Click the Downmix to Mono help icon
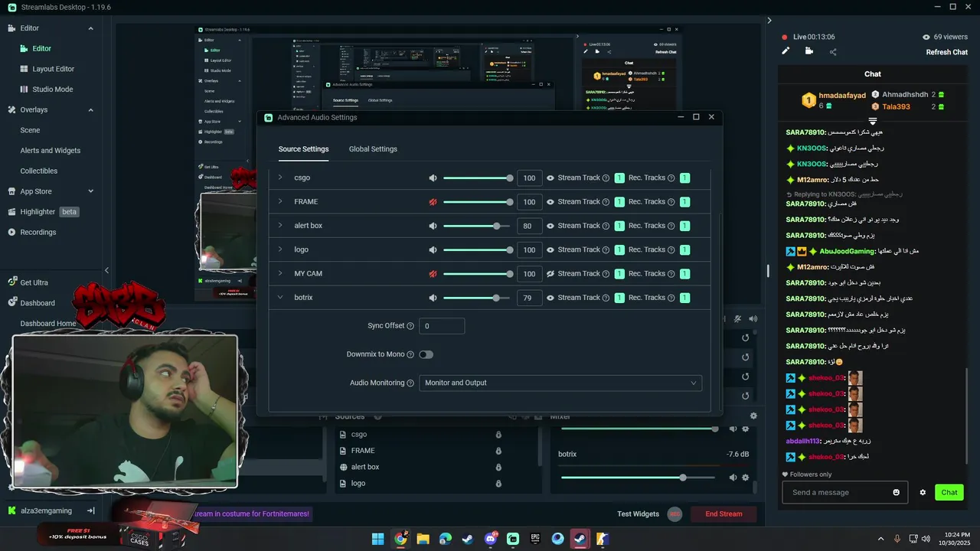Viewport: 980px width, 551px height. click(x=410, y=354)
